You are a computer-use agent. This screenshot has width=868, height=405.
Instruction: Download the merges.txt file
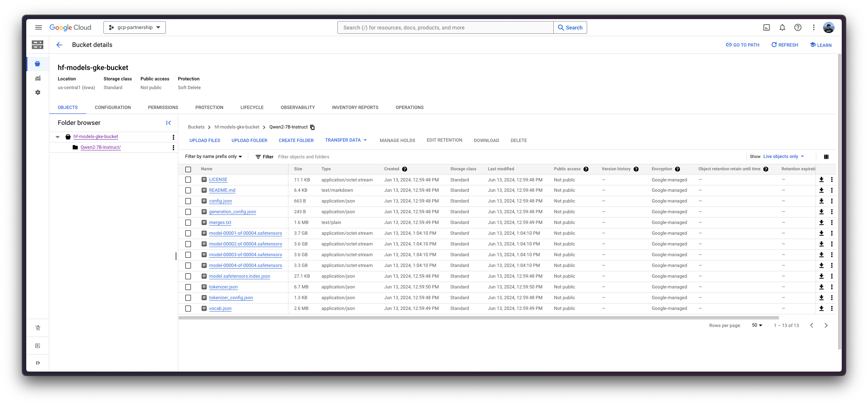pos(821,223)
